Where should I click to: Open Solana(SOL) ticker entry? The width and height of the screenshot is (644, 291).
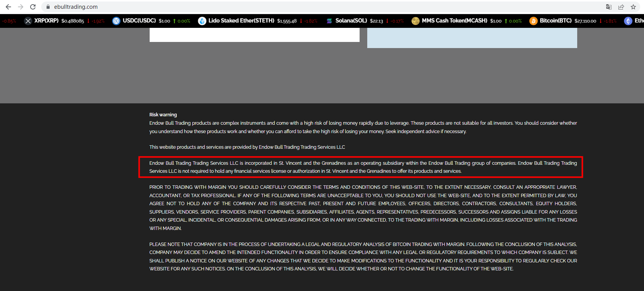click(351, 21)
